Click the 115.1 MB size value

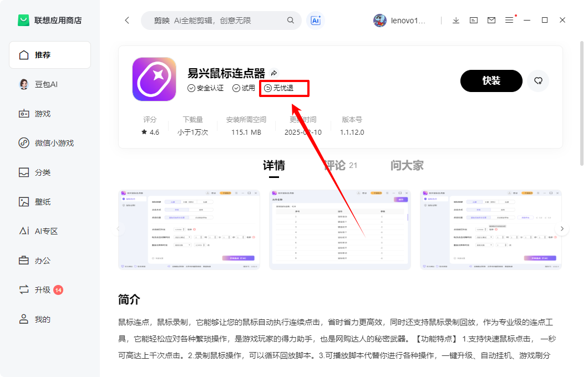coord(246,133)
